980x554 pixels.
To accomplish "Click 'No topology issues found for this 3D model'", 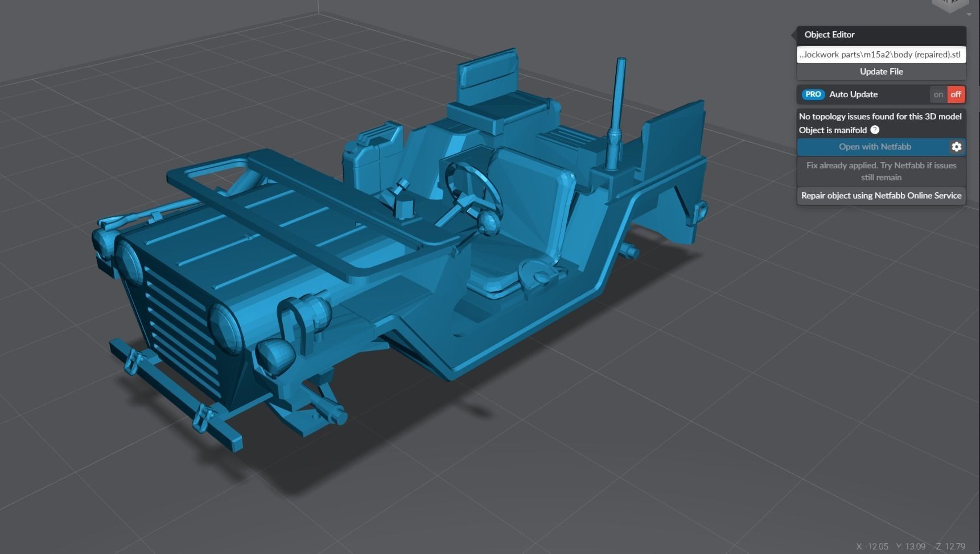I will (x=880, y=117).
